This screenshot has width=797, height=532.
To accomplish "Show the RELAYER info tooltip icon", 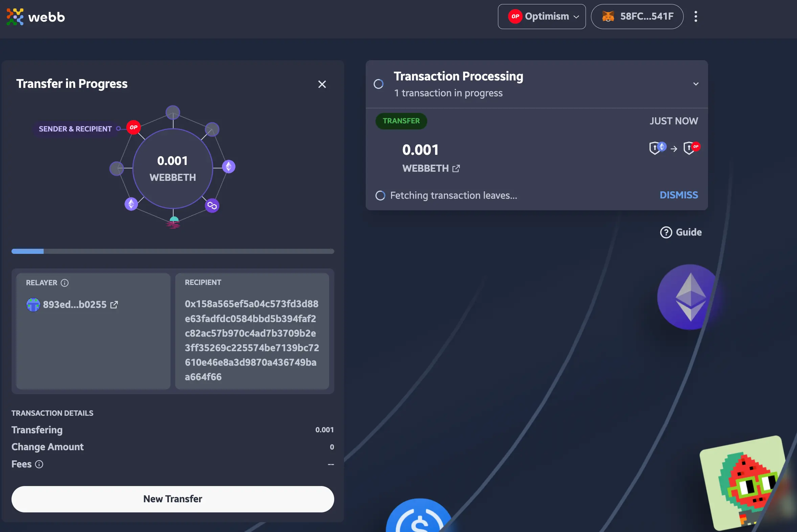I will pyautogui.click(x=65, y=283).
